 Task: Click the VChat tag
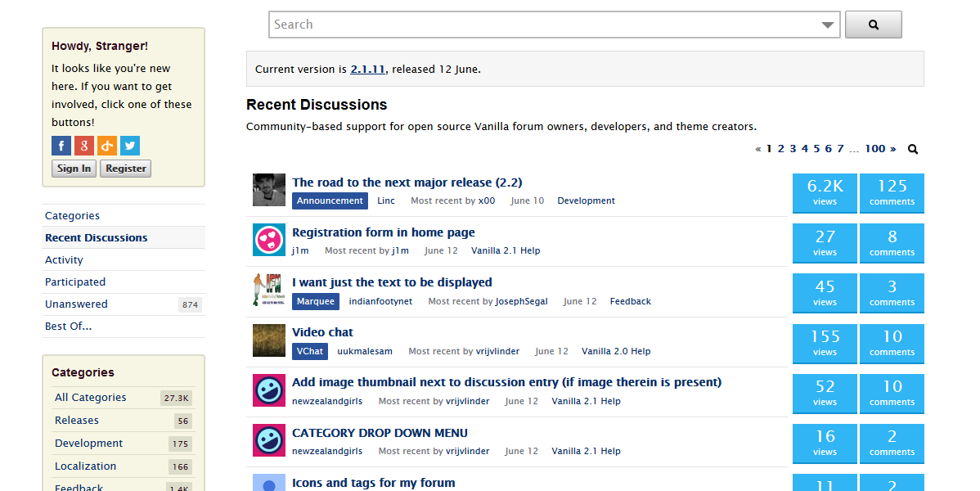click(x=310, y=352)
